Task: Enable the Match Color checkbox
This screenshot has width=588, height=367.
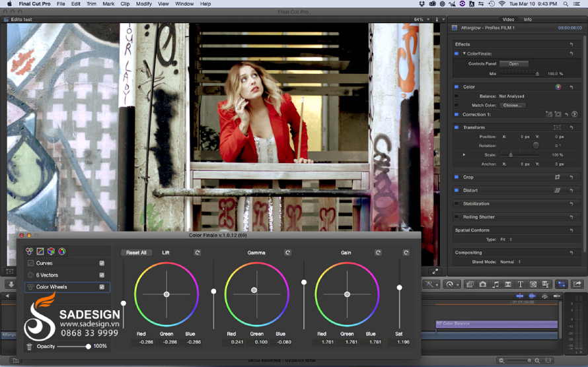Action: (x=457, y=105)
